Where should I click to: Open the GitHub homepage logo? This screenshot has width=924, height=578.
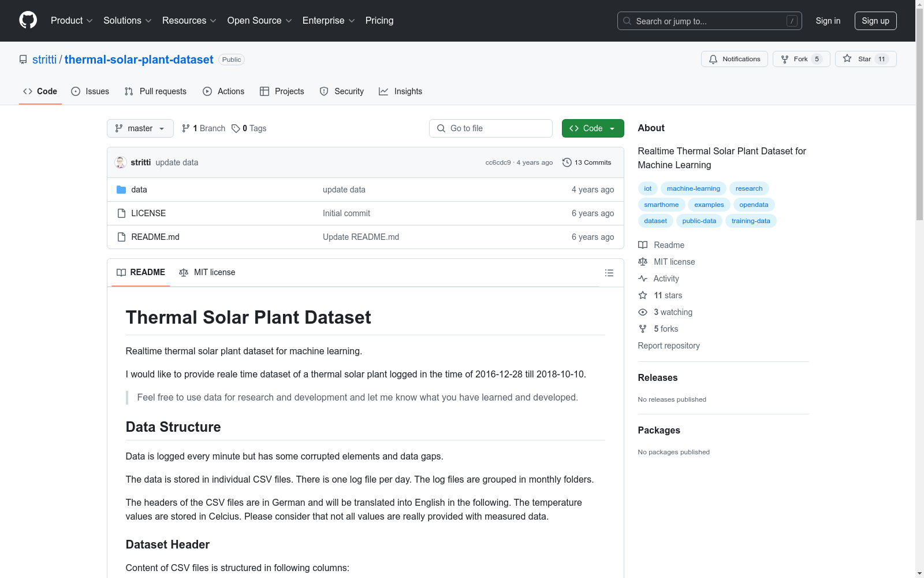pos(28,20)
